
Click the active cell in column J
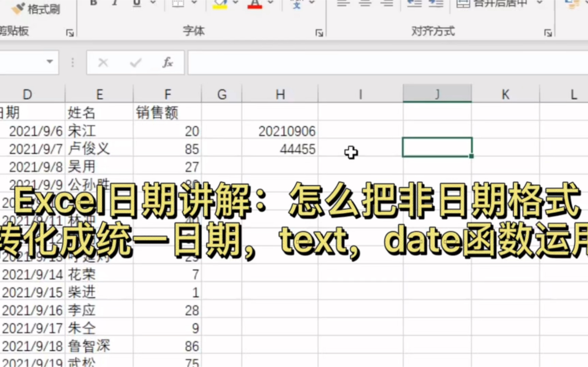[x=437, y=147]
